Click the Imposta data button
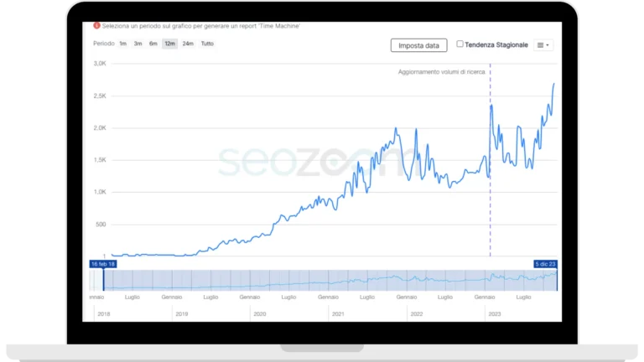The width and height of the screenshot is (644, 362). tap(418, 45)
